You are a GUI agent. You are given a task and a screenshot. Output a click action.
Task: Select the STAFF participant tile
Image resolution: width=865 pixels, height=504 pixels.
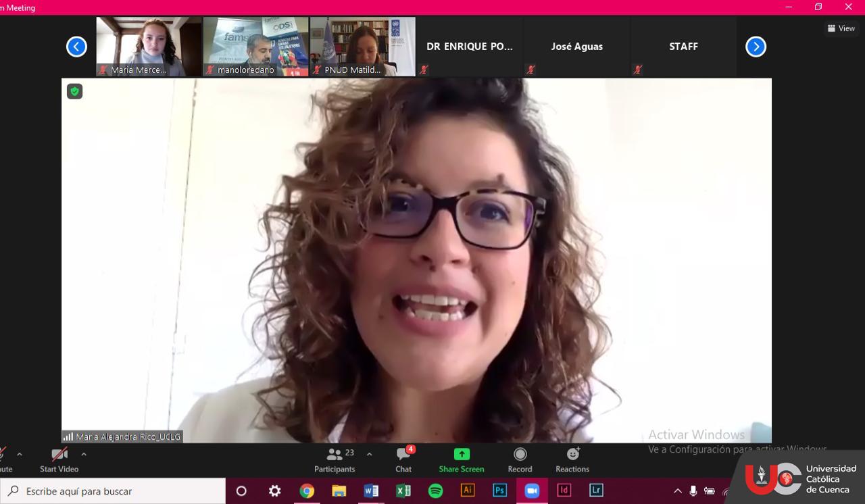[x=683, y=47]
